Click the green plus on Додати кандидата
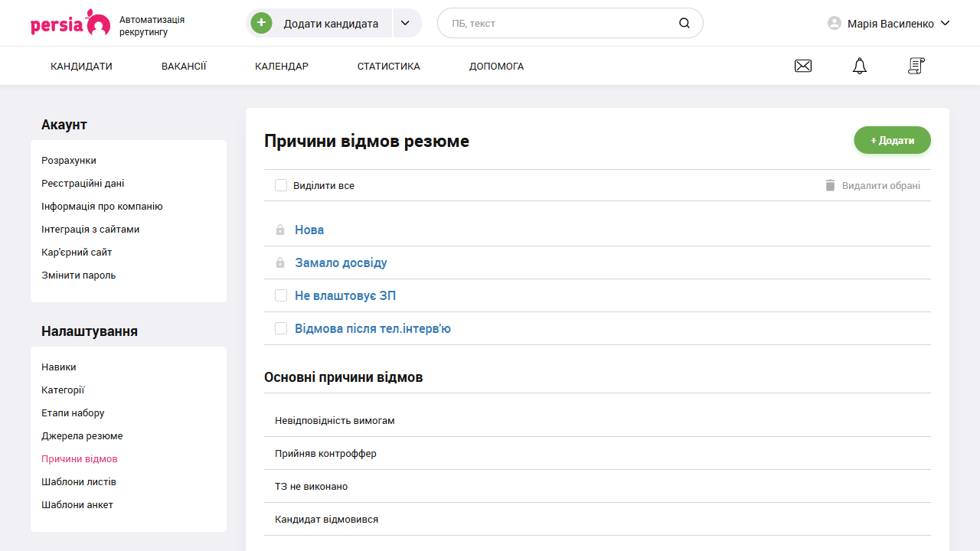The height and width of the screenshot is (551, 980). tap(261, 23)
